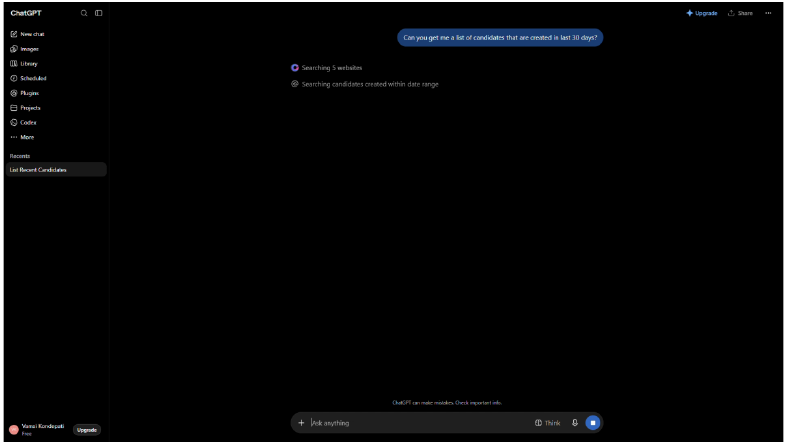Image resolution: width=787 pixels, height=445 pixels.
Task: Collapse the sidebar with the panel icon
Action: coord(99,13)
